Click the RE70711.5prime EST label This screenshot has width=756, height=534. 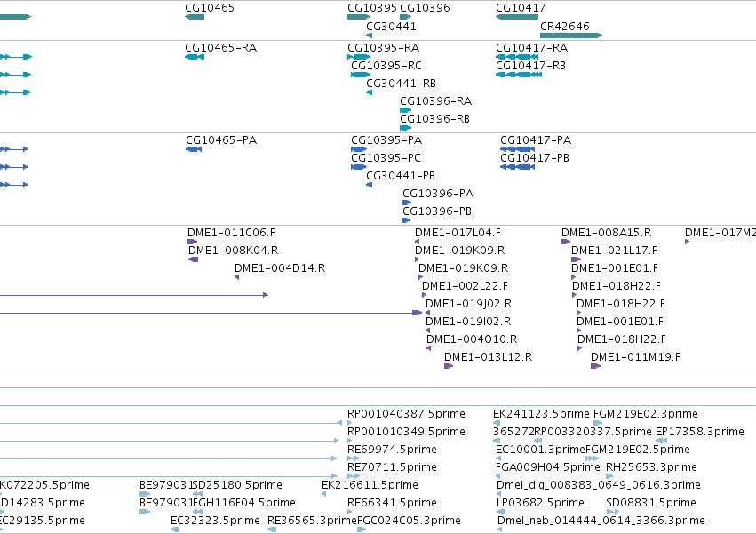click(x=392, y=467)
